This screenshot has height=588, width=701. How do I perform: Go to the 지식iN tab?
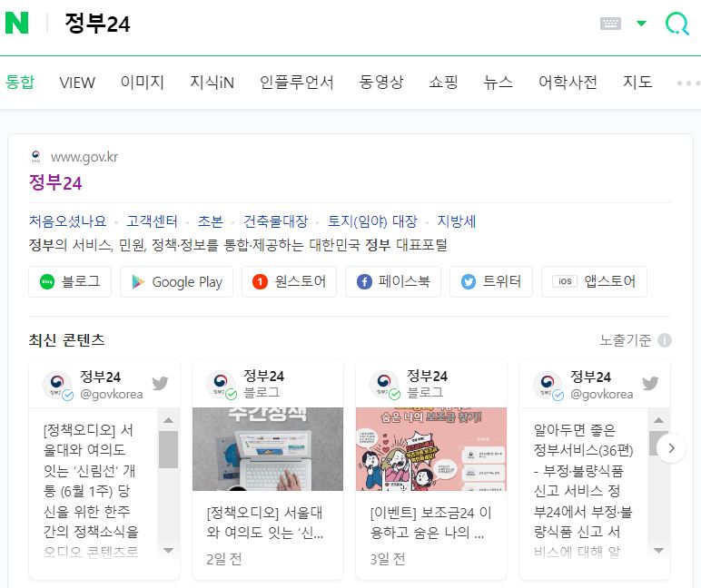[212, 83]
